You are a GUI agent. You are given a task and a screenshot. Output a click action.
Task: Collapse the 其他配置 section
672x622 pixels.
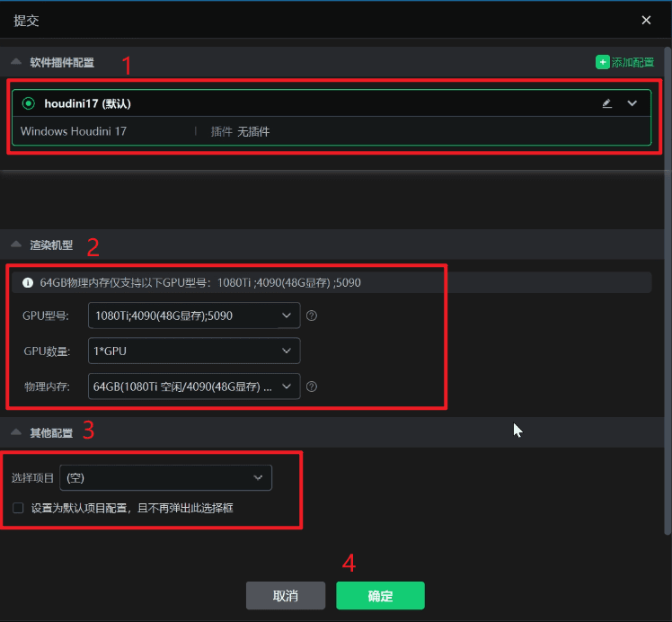point(16,432)
